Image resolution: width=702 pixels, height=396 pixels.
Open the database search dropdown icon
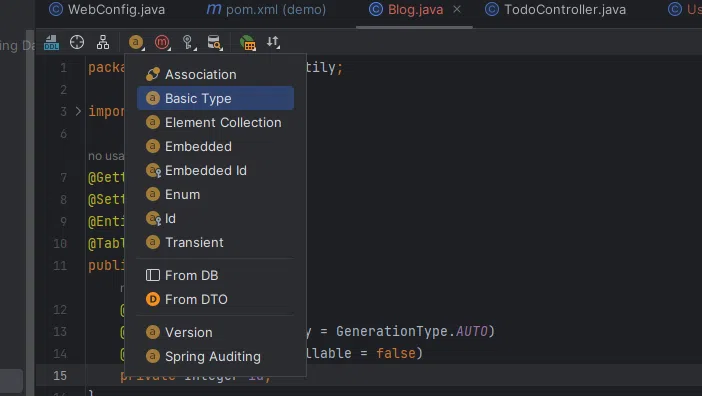[x=215, y=43]
